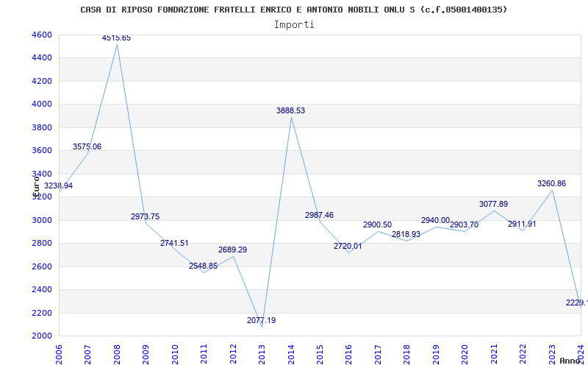Select the 2720.01 data label
The image size is (588, 368).
pos(348,247)
